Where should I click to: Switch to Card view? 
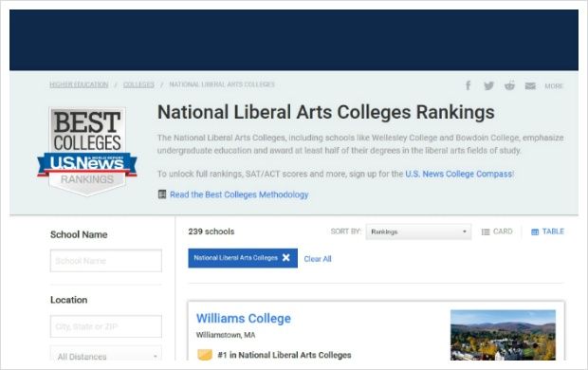[497, 231]
